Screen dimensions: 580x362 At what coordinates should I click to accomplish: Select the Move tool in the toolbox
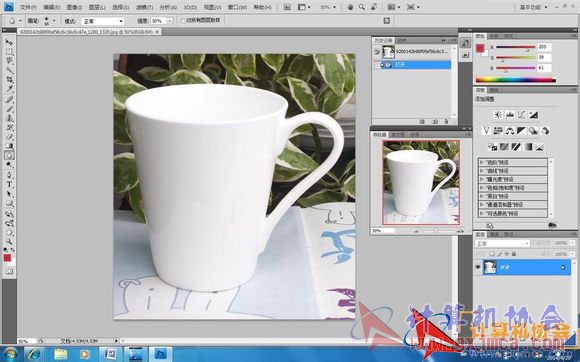pyautogui.click(x=9, y=42)
